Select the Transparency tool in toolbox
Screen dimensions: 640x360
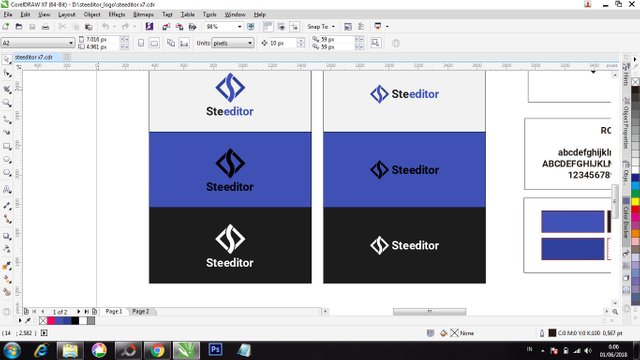click(x=7, y=249)
